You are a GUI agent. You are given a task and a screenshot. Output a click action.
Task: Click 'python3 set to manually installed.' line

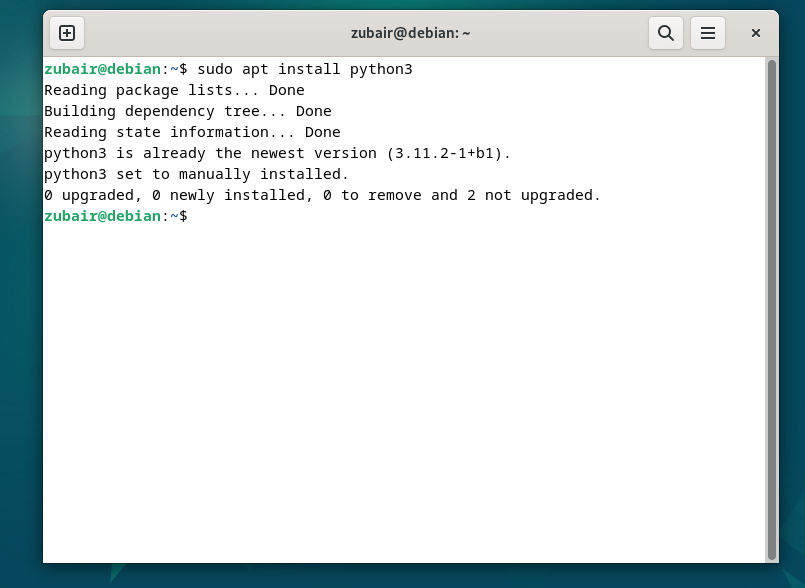(196, 174)
